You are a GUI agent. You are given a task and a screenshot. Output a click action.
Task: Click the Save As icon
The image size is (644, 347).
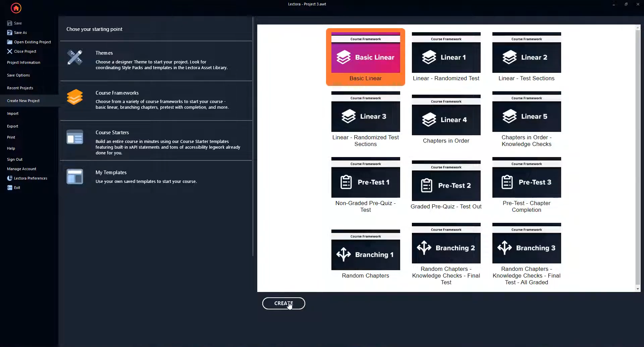coord(10,33)
